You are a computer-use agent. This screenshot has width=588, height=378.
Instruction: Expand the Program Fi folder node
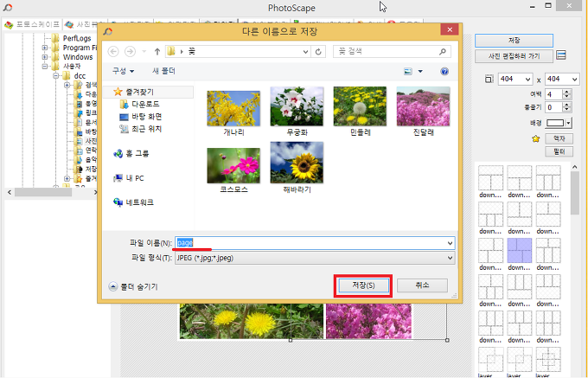pyautogui.click(x=45, y=48)
